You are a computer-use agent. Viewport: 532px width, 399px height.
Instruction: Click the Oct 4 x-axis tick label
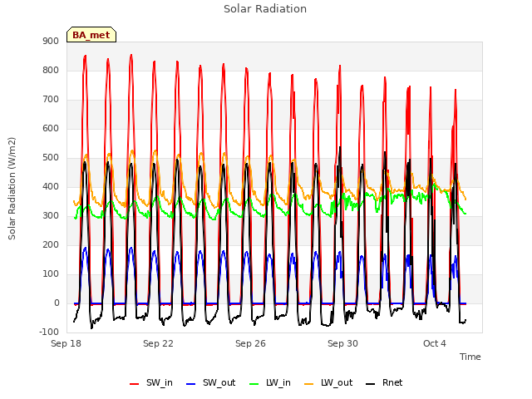point(435,343)
